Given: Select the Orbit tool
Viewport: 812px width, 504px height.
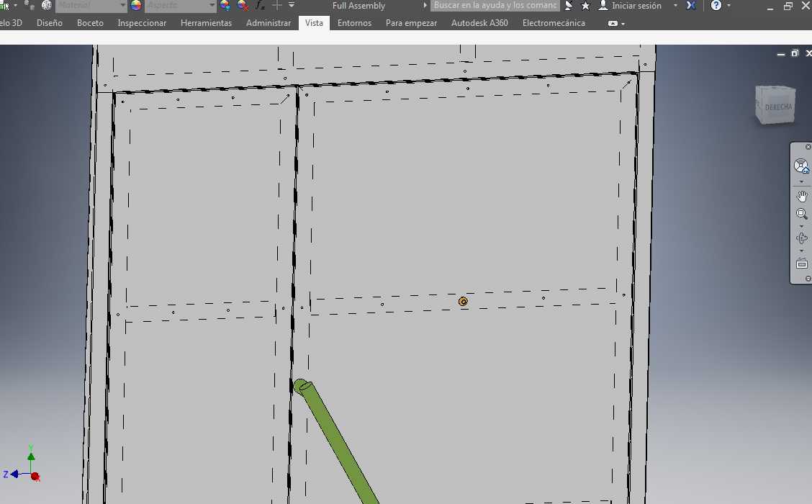Looking at the screenshot, I should click(x=802, y=238).
